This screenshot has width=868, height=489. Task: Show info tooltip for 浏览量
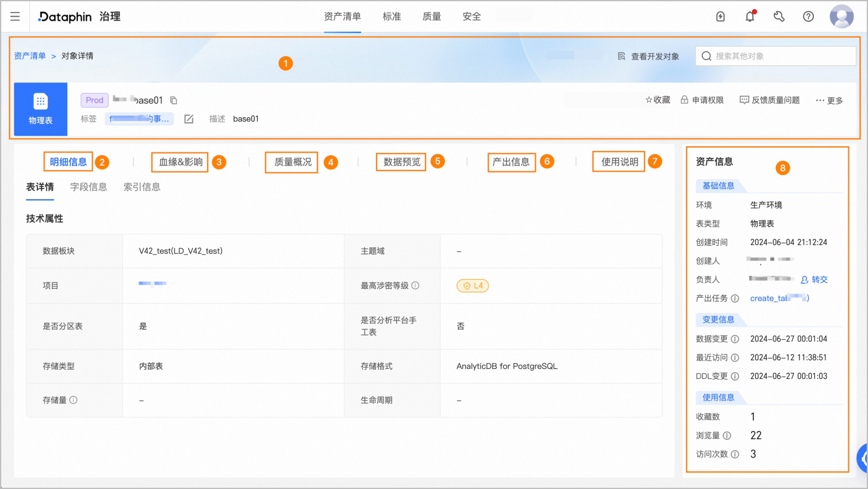point(727,436)
